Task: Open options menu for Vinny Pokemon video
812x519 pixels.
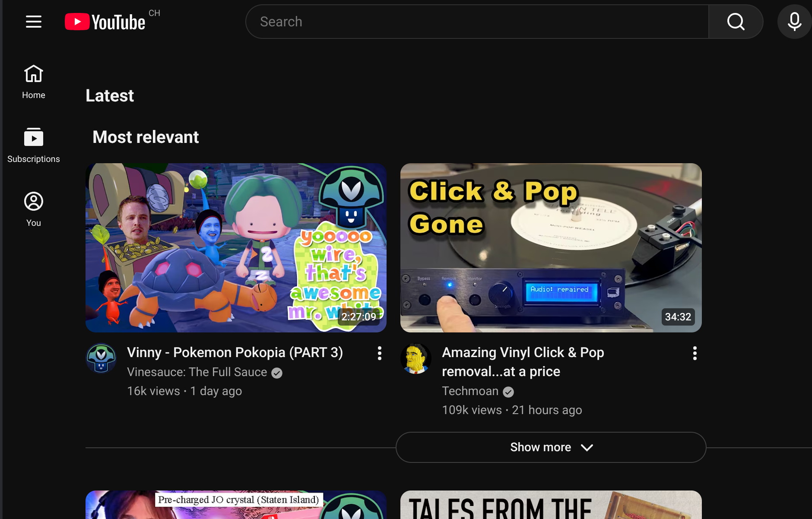Action: point(379,353)
